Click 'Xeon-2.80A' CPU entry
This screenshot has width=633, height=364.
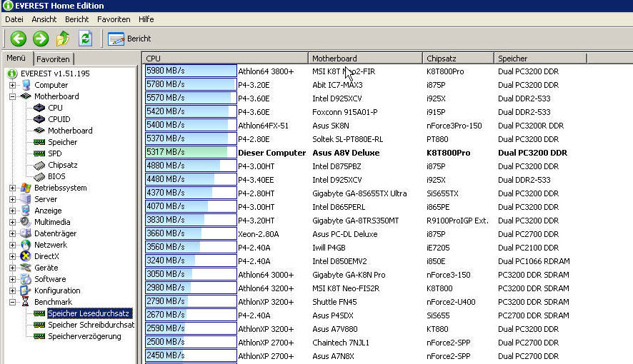tap(259, 234)
